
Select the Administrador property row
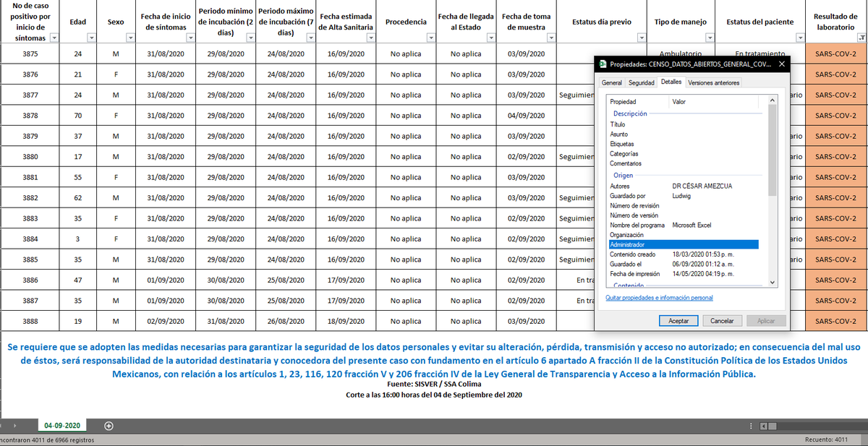pos(684,245)
